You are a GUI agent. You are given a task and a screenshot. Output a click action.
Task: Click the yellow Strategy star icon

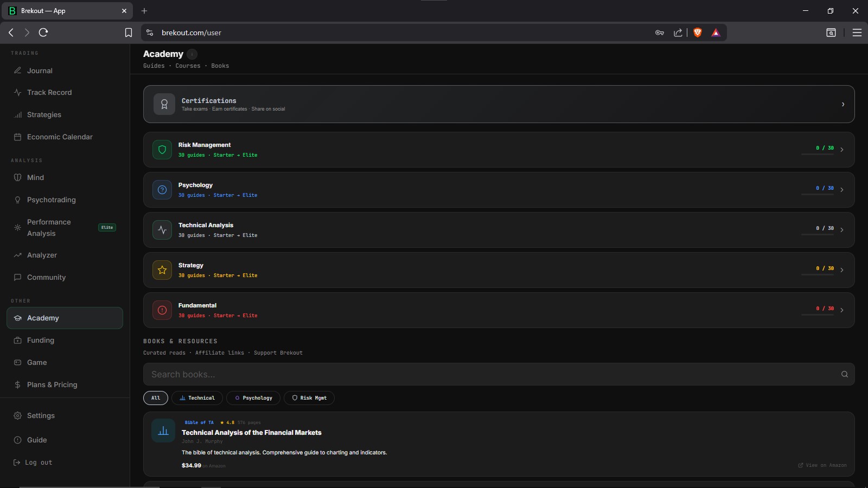pyautogui.click(x=162, y=270)
